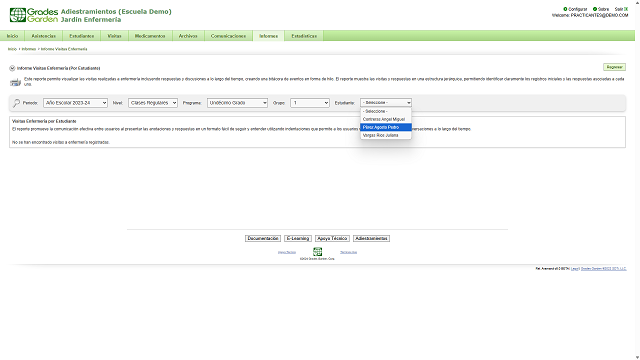Click the Documentación button

tap(263, 238)
